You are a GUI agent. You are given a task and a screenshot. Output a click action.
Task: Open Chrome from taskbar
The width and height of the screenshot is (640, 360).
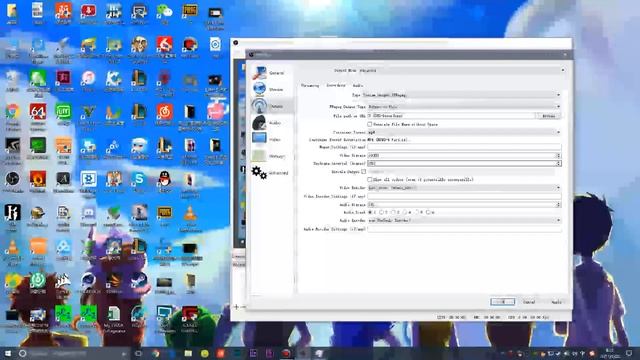click(x=156, y=353)
